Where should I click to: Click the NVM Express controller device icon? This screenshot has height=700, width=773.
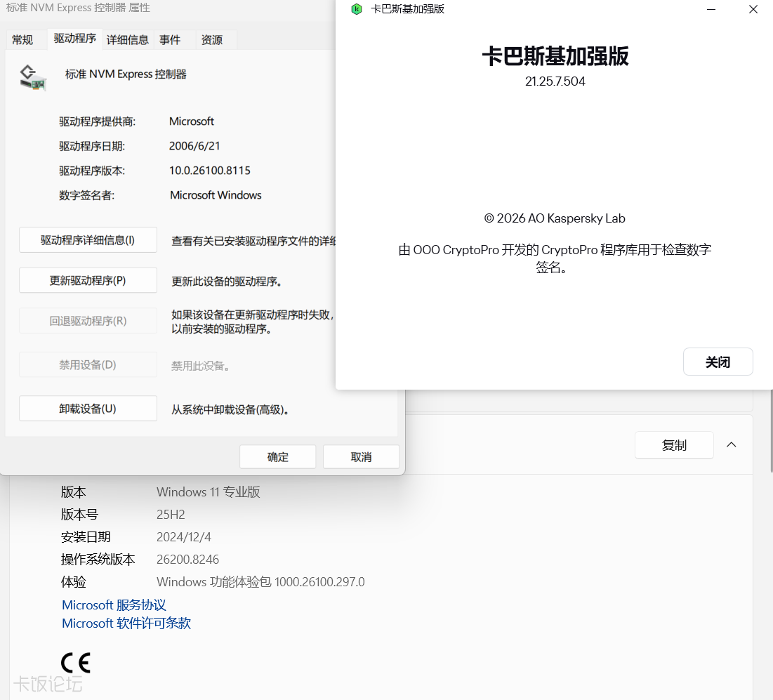32,78
